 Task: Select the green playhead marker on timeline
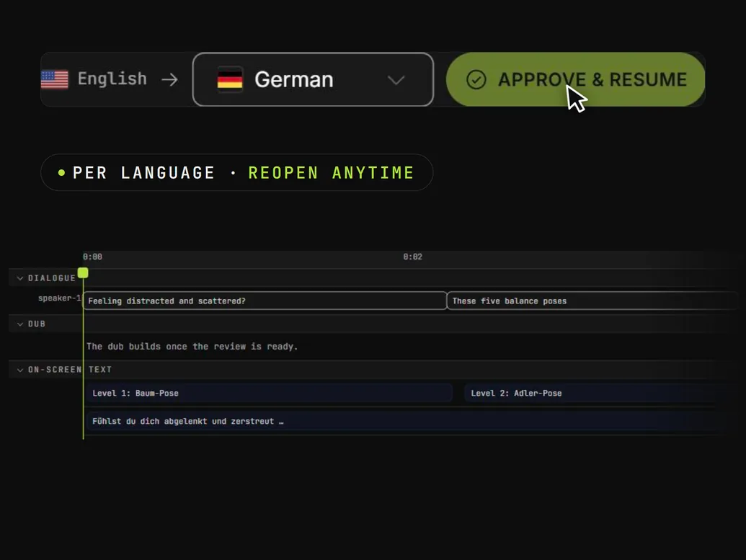(84, 273)
